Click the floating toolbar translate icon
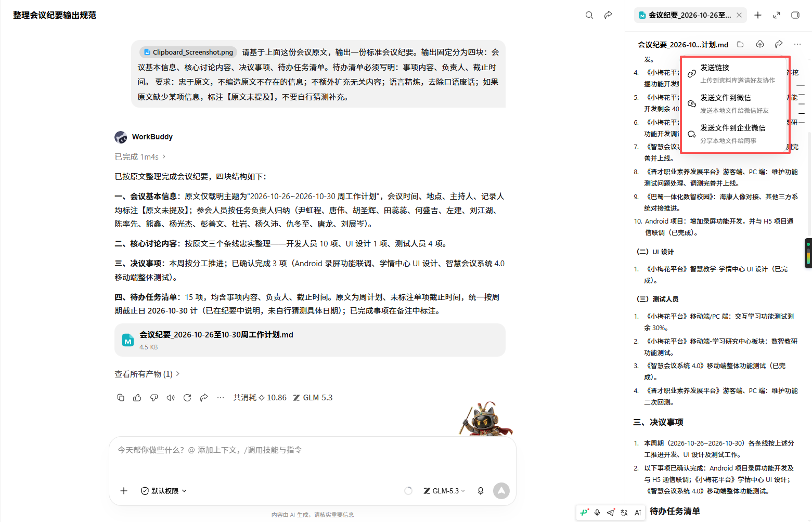The height and width of the screenshot is (522, 812). 624,513
